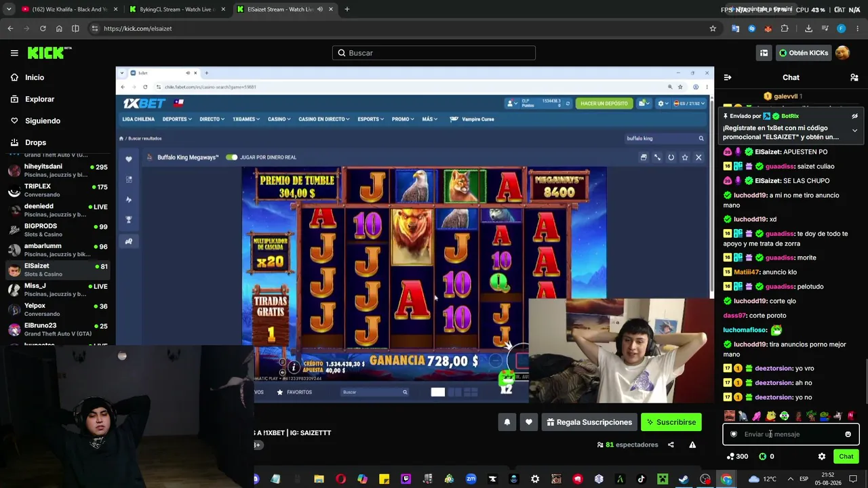This screenshot has width=868, height=488.
Task: Toggle fullscreen for Buffalo King game
Action: pos(657,157)
